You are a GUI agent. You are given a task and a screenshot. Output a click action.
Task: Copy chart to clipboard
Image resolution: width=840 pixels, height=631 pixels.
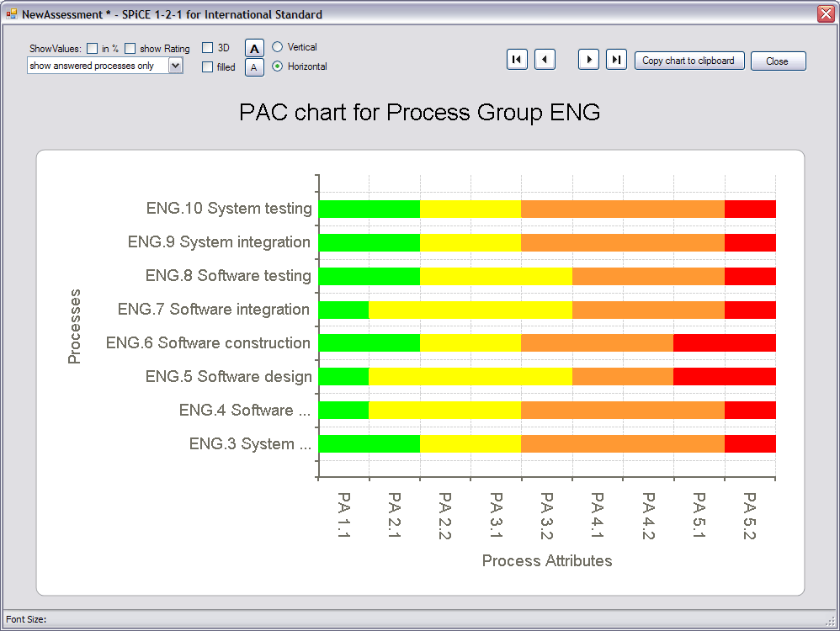689,61
